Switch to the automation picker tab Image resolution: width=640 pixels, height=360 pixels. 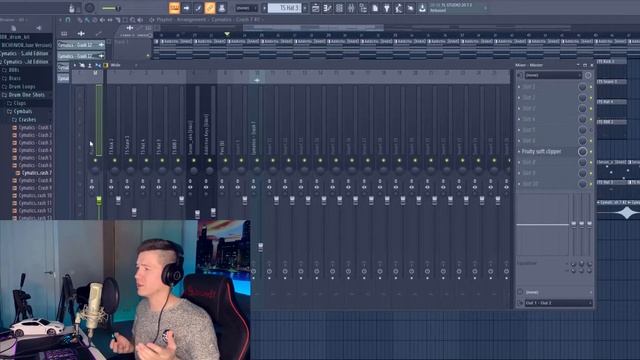[x=98, y=33]
